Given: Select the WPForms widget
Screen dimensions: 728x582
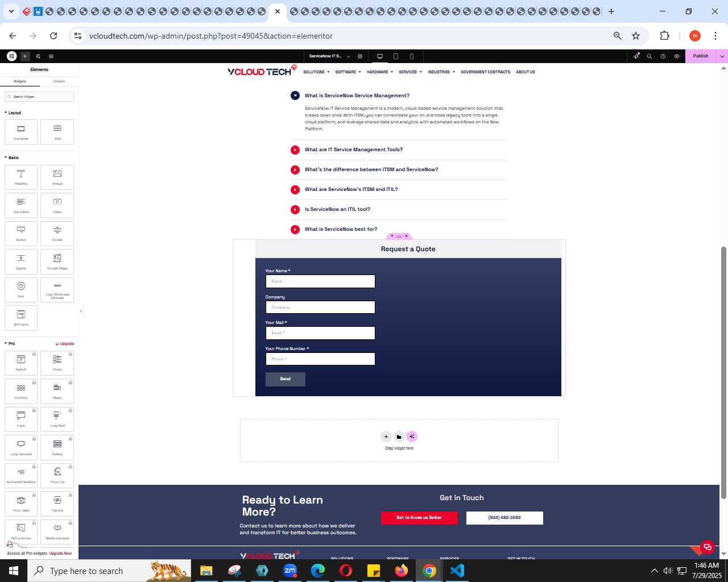Looking at the screenshot, I should click(21, 318).
